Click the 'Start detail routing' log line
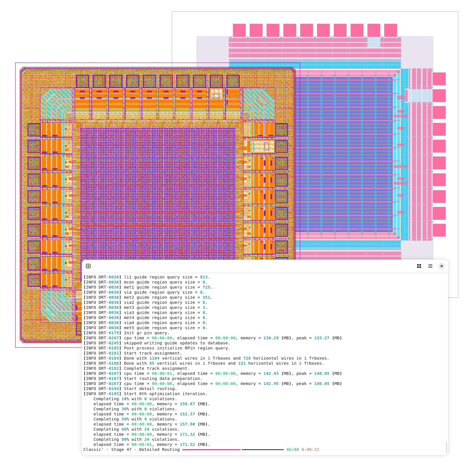Image resolution: width=476 pixels, height=476 pixels. tap(150, 389)
